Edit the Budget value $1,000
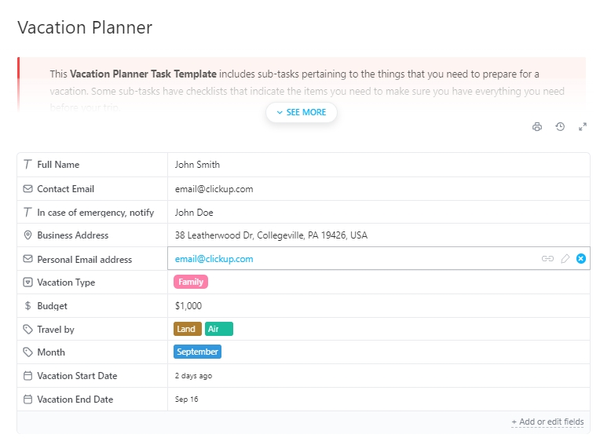 point(188,306)
